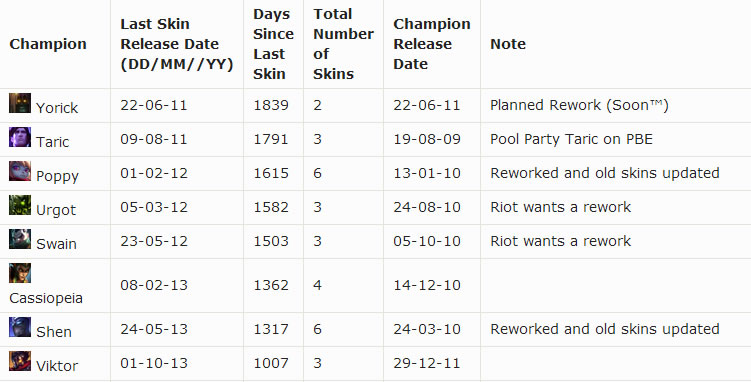This screenshot has width=751, height=382.
Task: Open the Yorick champion name link
Action: click(57, 108)
